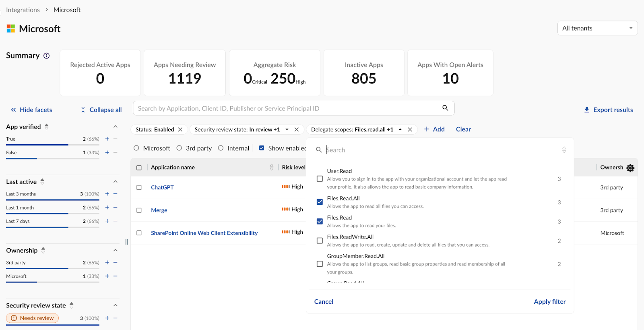The image size is (644, 330).
Task: Sort scope list in dropdown search
Action: pyautogui.click(x=564, y=150)
